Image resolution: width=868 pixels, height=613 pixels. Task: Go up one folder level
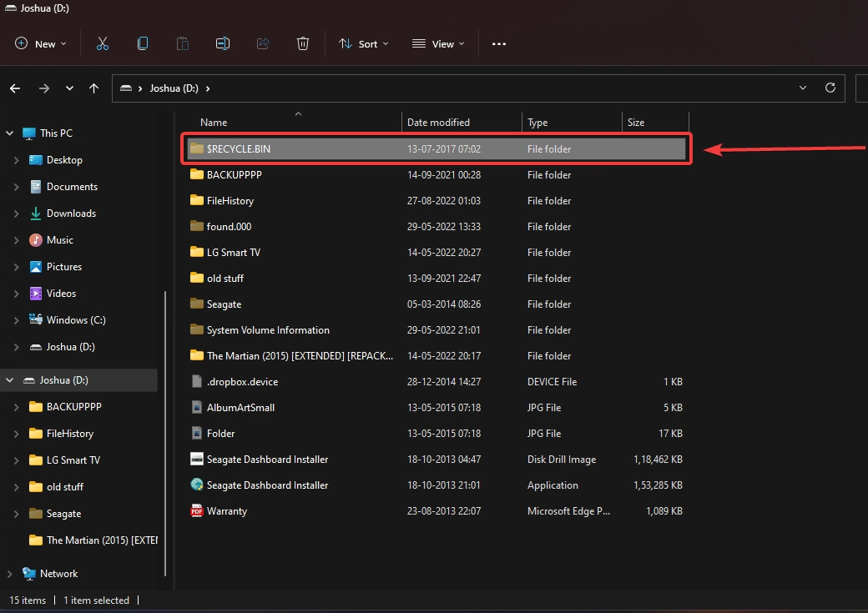[x=94, y=88]
